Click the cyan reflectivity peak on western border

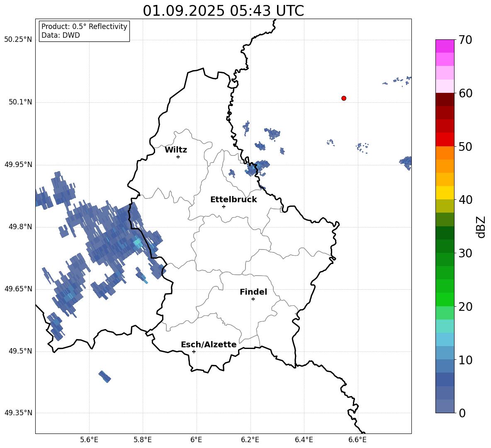tap(137, 243)
